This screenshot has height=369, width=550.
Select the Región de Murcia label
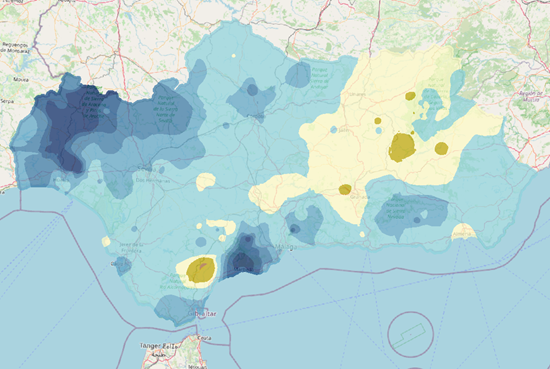coord(530,96)
